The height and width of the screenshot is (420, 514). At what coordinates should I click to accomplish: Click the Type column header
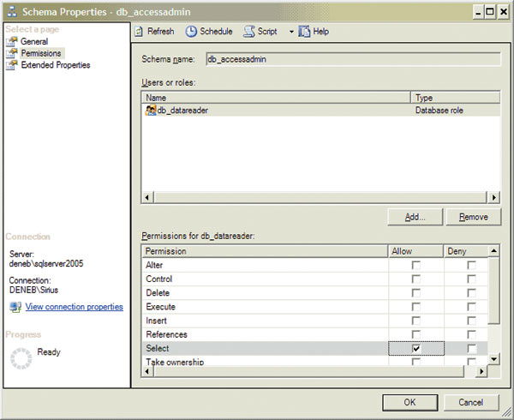(x=456, y=98)
